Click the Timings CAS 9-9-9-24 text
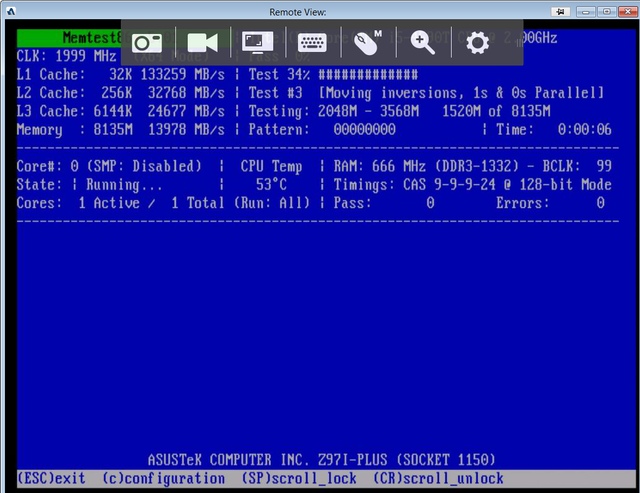640x493 pixels. (415, 185)
